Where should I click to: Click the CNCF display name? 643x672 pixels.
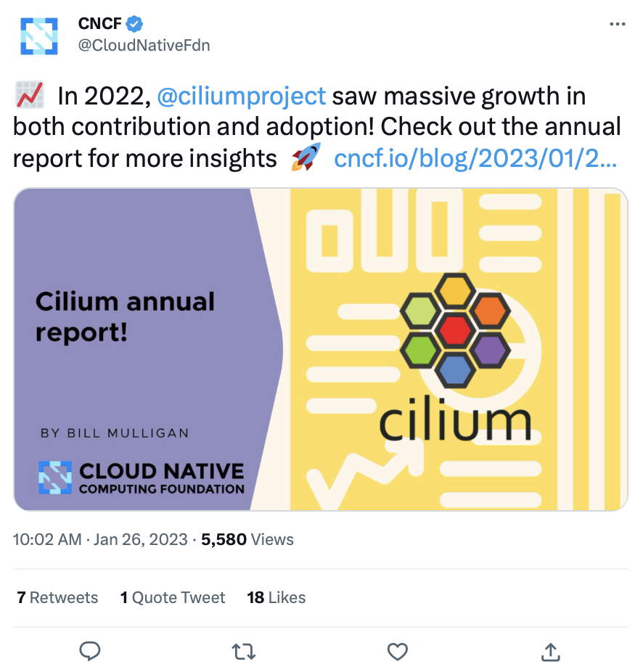[100, 24]
